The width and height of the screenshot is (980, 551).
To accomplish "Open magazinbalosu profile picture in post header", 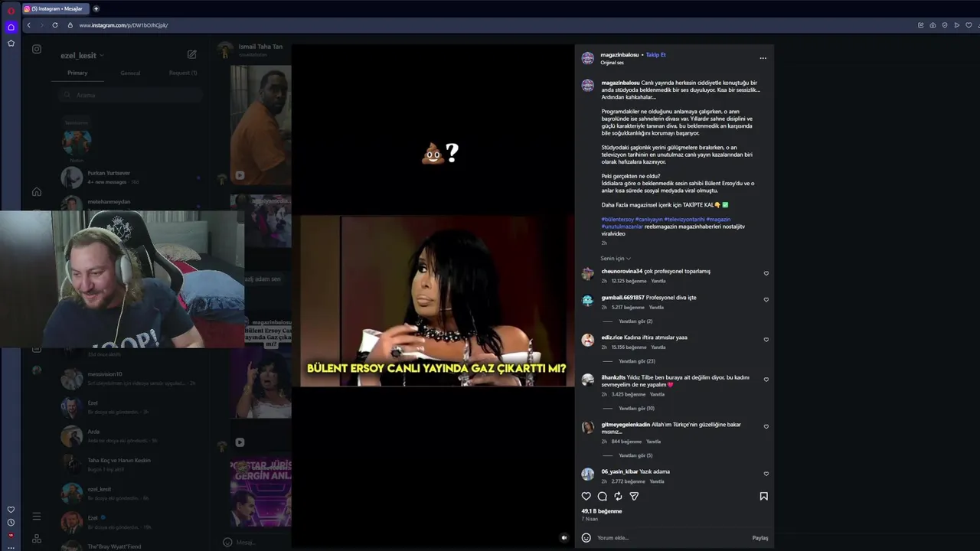I will pos(588,58).
